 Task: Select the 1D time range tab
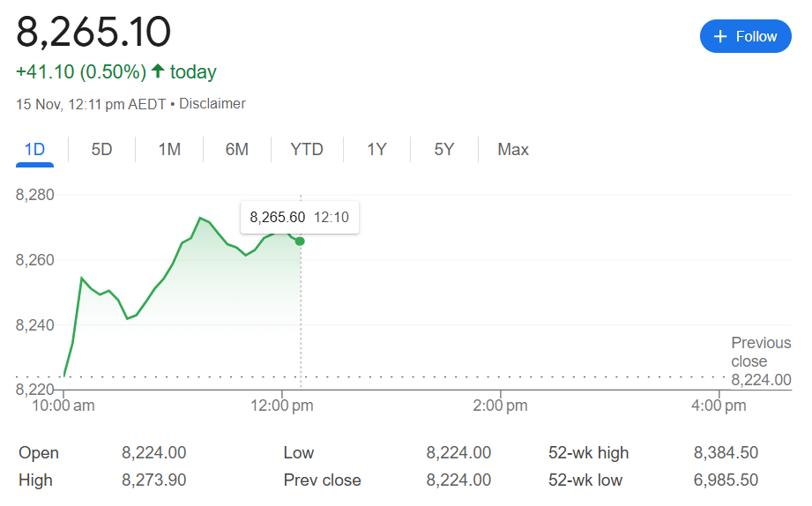(34, 150)
